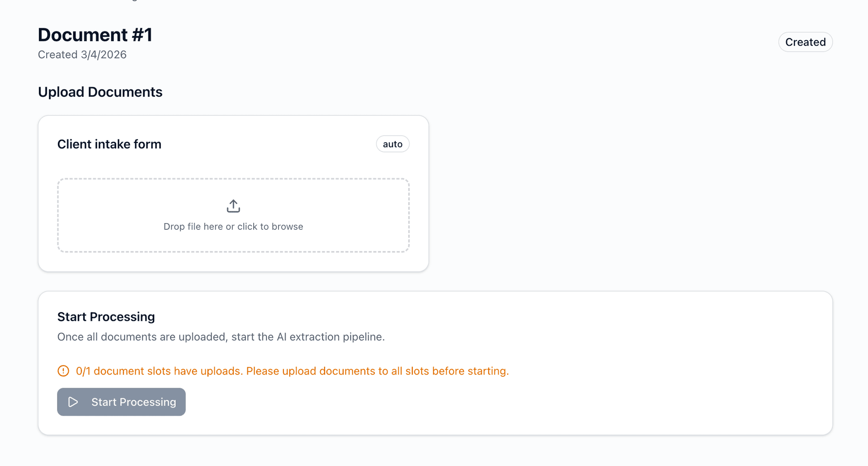The image size is (868, 466).
Task: Click the 'auto' badge on Client intake form
Action: coord(392,144)
